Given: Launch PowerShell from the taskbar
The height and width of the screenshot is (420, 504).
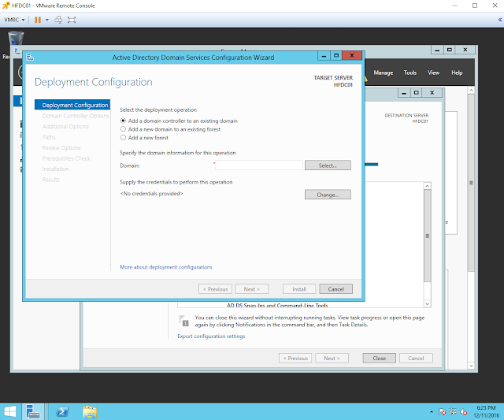Looking at the screenshot, I should pos(62,411).
